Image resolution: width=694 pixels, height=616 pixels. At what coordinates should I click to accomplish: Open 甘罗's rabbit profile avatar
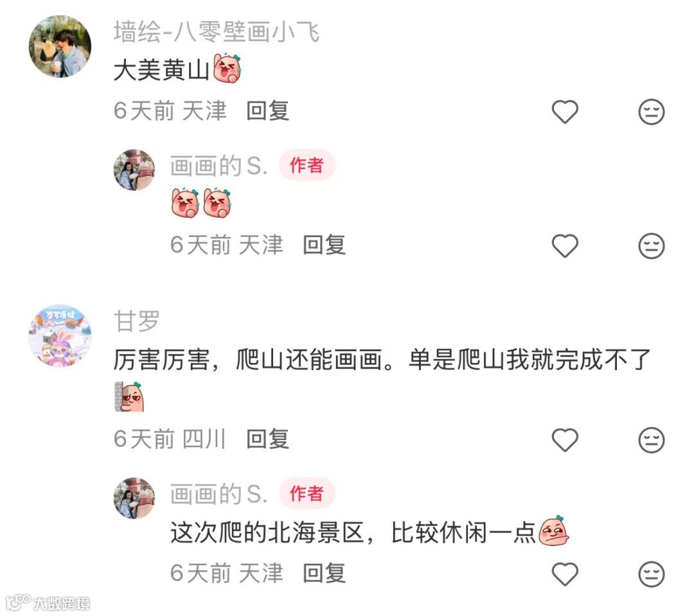[60, 335]
